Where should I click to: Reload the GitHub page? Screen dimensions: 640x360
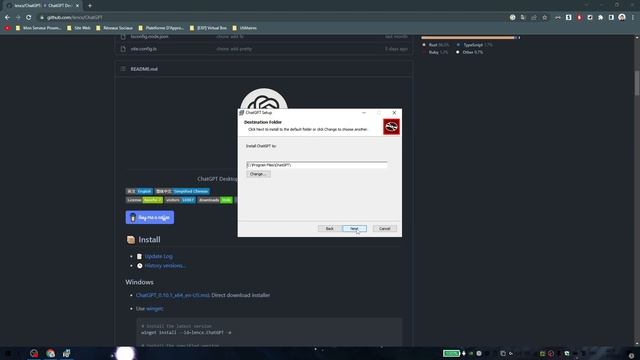coord(29,18)
